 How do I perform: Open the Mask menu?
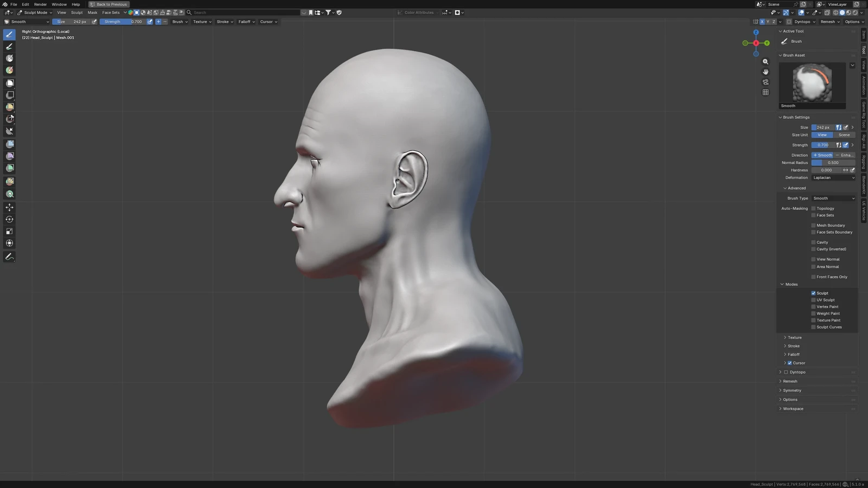coord(92,12)
